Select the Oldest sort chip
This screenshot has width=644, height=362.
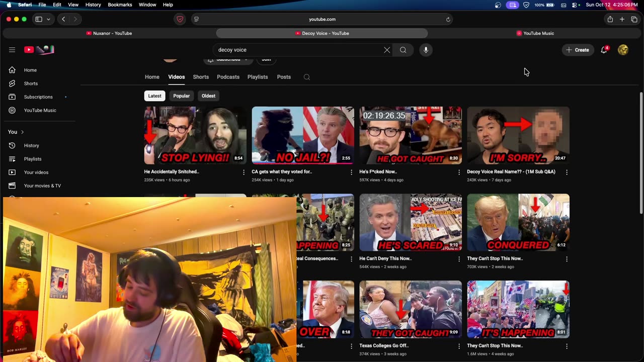[x=208, y=96]
